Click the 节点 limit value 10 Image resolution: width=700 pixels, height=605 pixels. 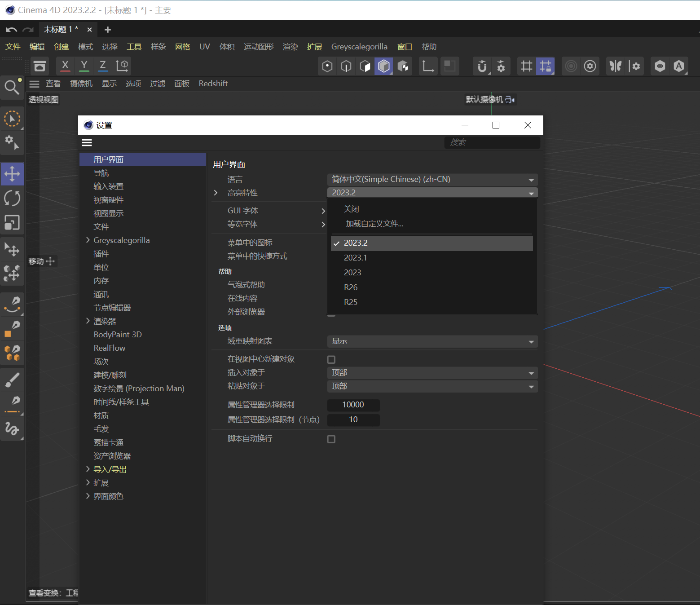click(353, 420)
